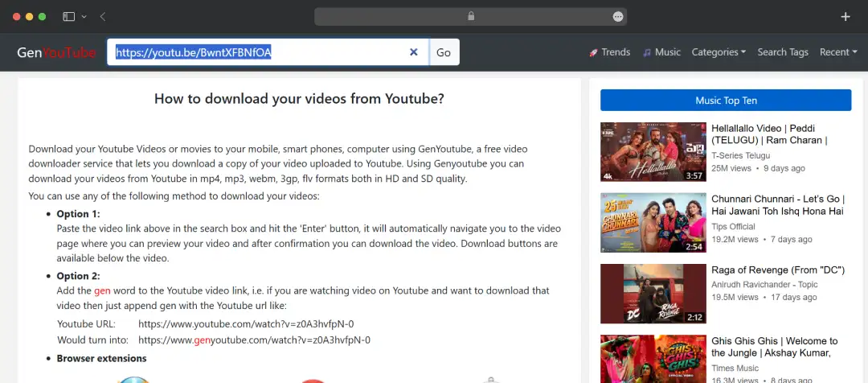The height and width of the screenshot is (383, 868).
Task: Open a new tab with plus icon
Action: 845,17
